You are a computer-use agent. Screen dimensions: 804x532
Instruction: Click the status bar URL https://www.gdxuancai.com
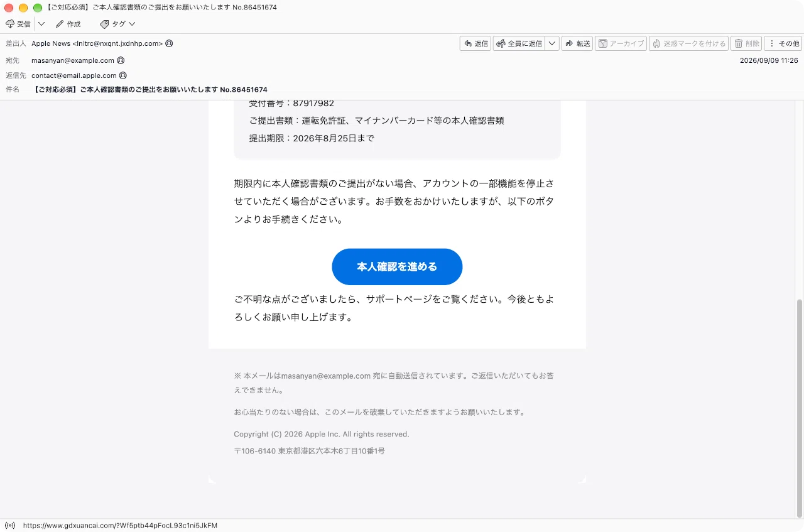point(120,525)
